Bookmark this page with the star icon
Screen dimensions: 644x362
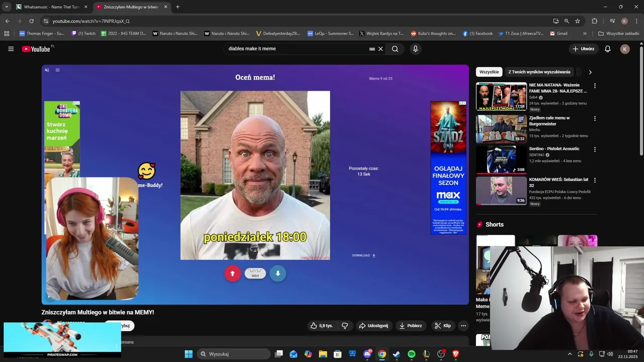578,21
